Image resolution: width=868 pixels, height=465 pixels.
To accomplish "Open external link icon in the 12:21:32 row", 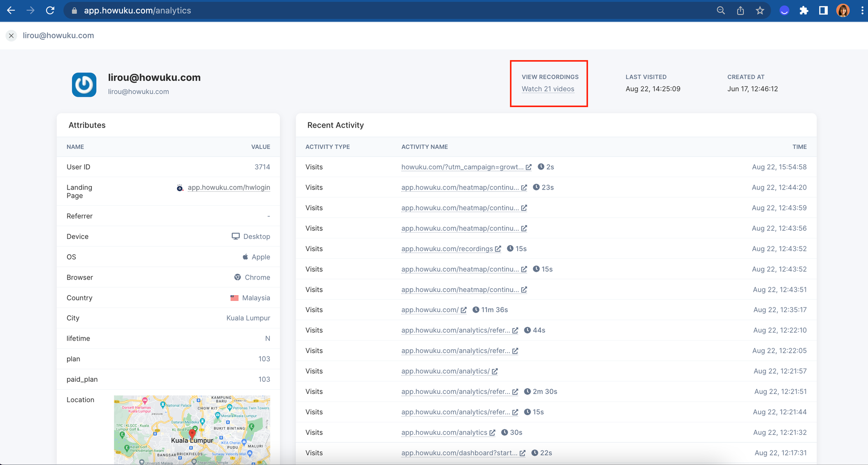I will pyautogui.click(x=492, y=433).
